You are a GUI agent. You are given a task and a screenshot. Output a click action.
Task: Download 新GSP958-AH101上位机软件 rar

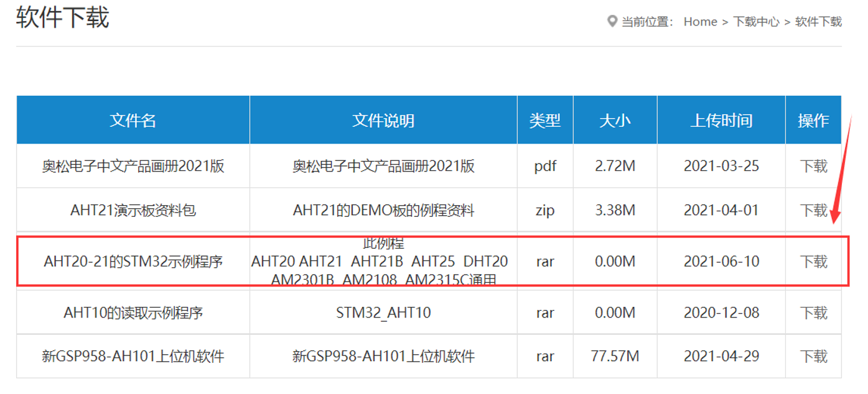[813, 356]
